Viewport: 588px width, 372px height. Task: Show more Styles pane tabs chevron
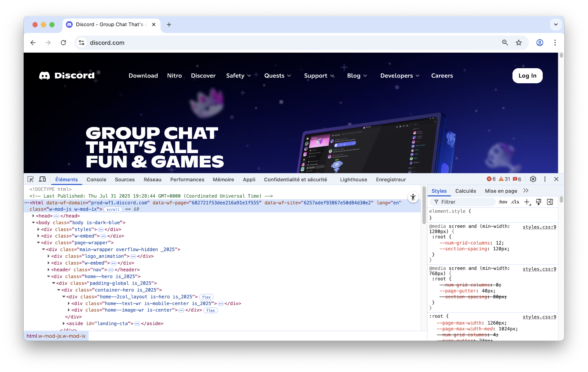[x=526, y=191]
